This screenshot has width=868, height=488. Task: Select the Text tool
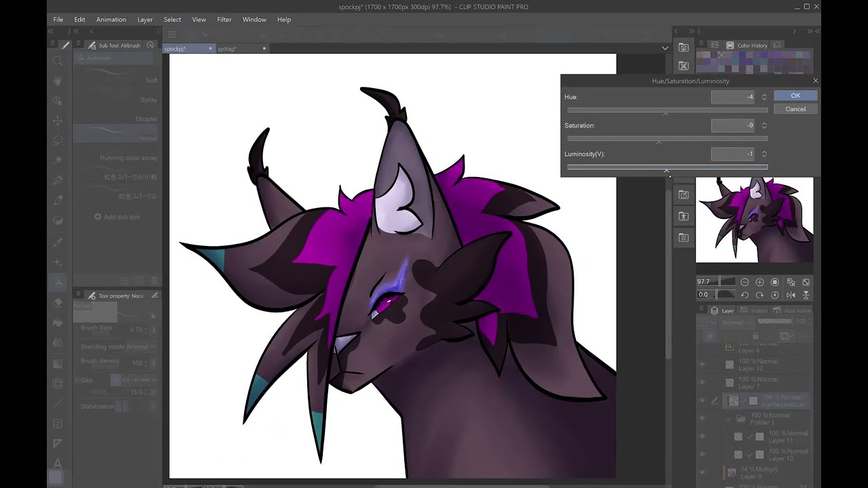click(x=58, y=464)
